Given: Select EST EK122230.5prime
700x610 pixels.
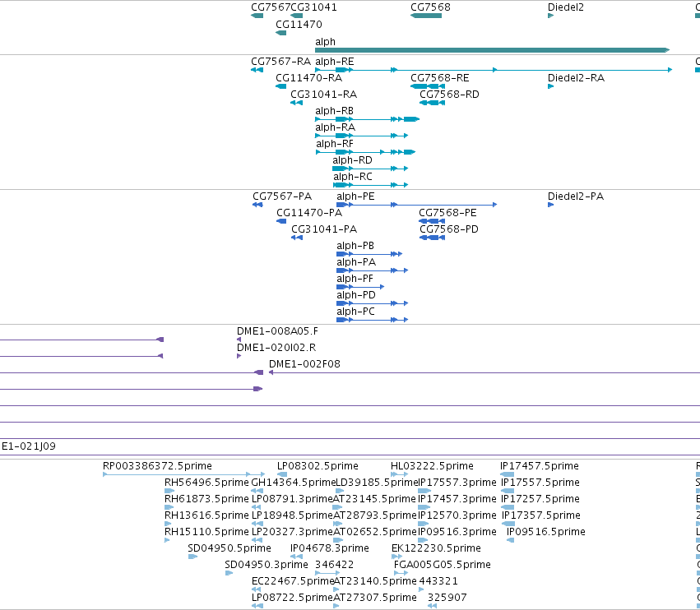Looking at the screenshot, I should (x=396, y=557).
